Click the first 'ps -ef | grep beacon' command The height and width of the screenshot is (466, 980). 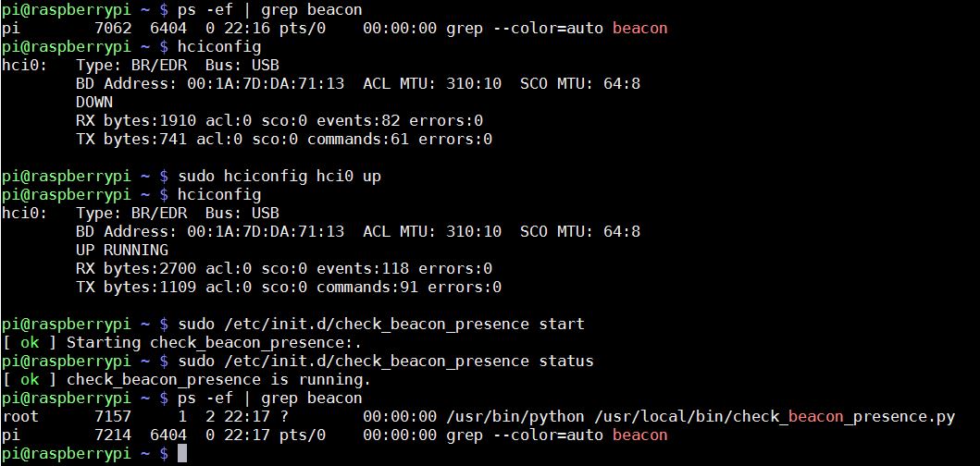pyautogui.click(x=270, y=10)
